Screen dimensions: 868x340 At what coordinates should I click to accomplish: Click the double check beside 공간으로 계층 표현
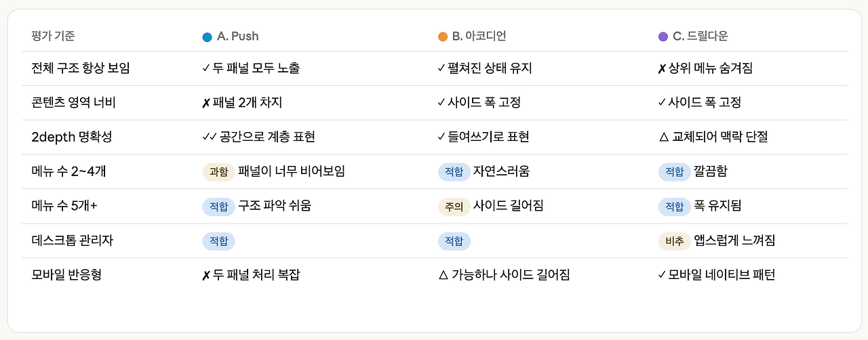[x=209, y=137]
